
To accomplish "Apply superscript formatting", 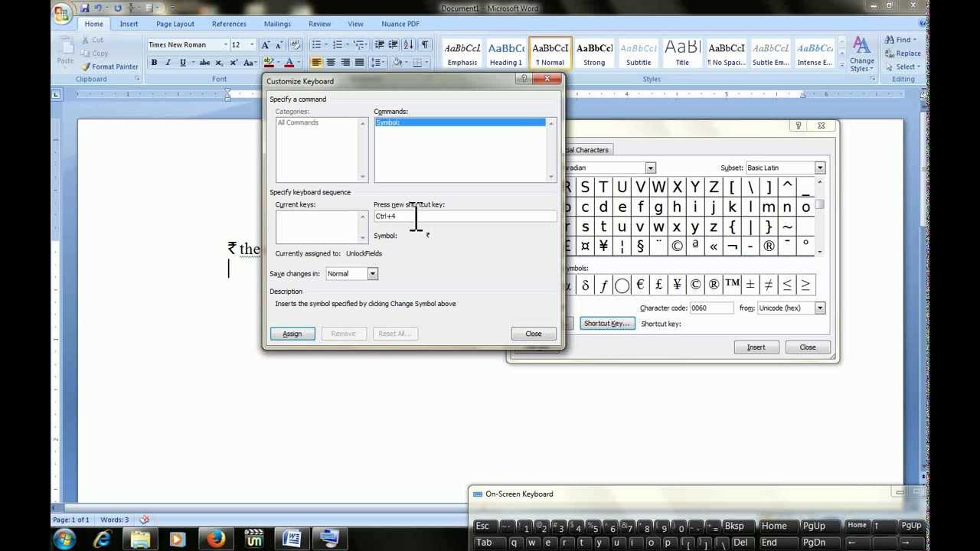I will tap(233, 63).
